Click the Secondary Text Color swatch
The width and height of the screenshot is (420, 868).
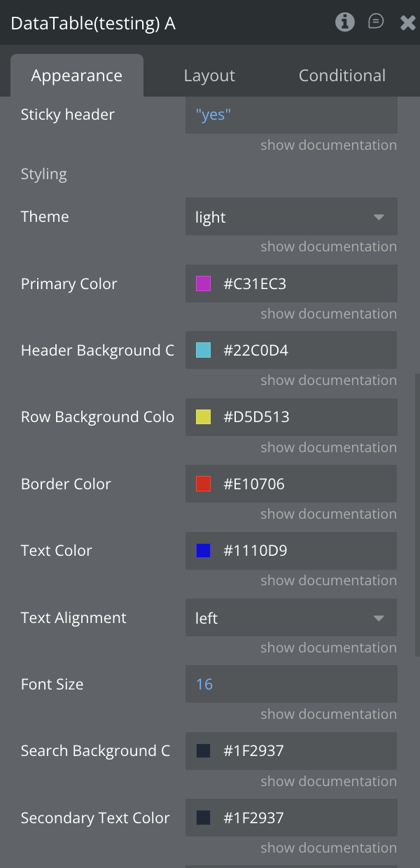click(x=203, y=818)
